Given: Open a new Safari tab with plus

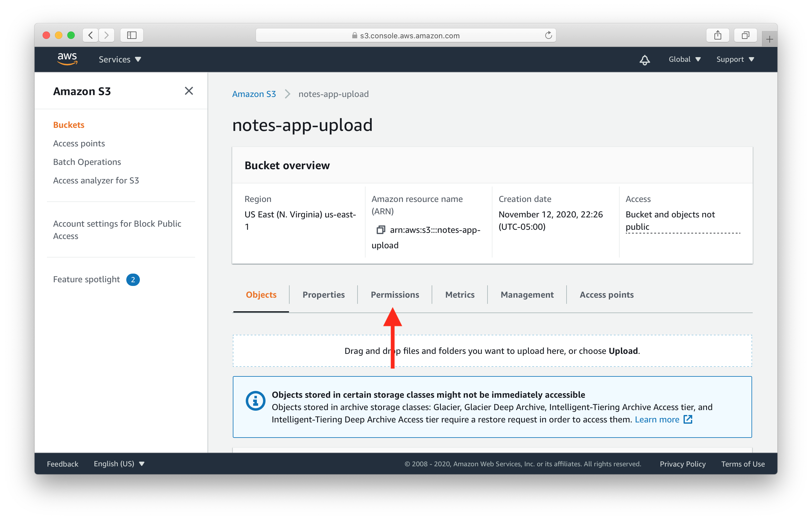Looking at the screenshot, I should click(769, 39).
